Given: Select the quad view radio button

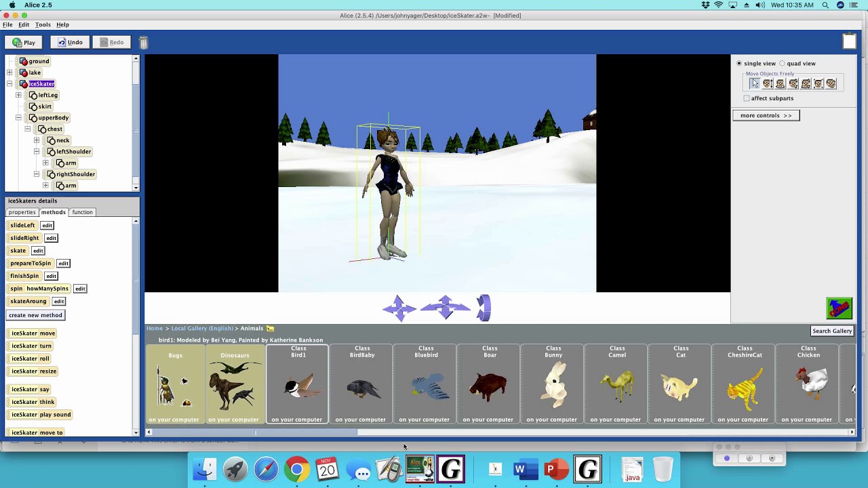Looking at the screenshot, I should coord(782,64).
